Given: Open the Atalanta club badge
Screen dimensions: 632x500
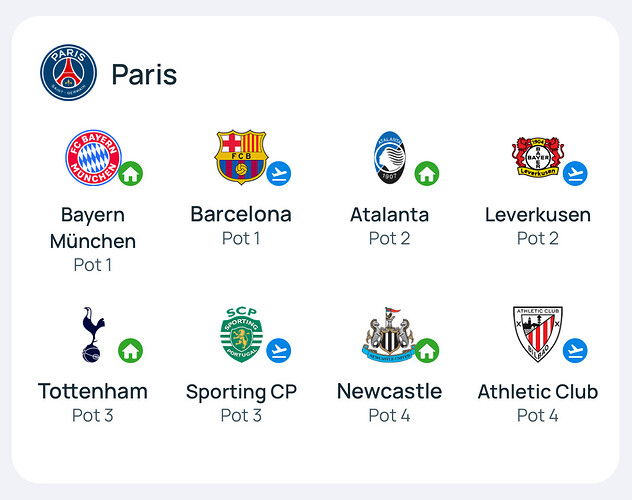Looking at the screenshot, I should click(x=389, y=158).
